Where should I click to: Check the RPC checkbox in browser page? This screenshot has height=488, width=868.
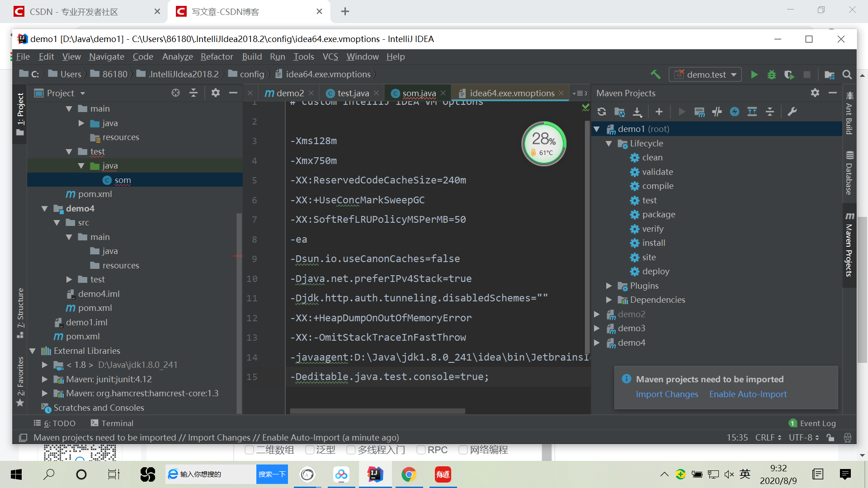(421, 450)
